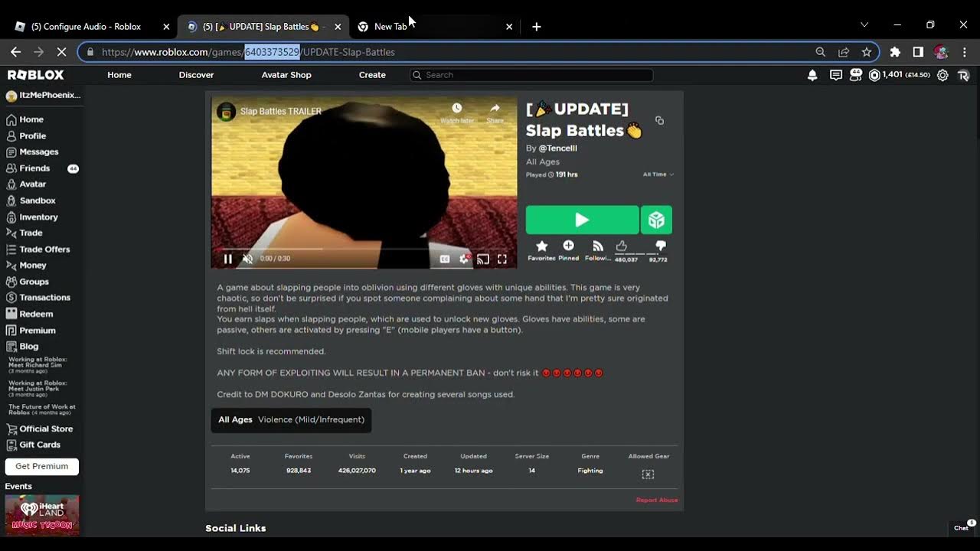
Task: Open iHeartLand Music Tycoon event thumbnail
Action: tap(42, 515)
